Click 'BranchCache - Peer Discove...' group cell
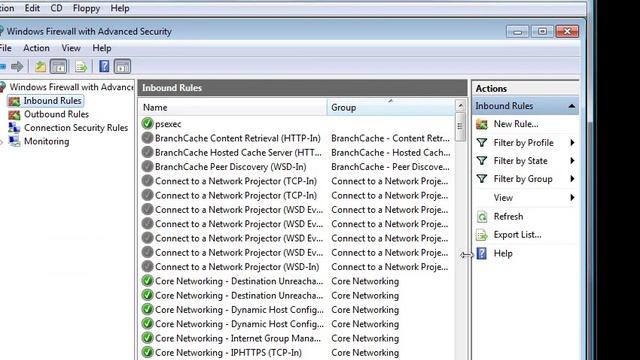 pyautogui.click(x=390, y=167)
